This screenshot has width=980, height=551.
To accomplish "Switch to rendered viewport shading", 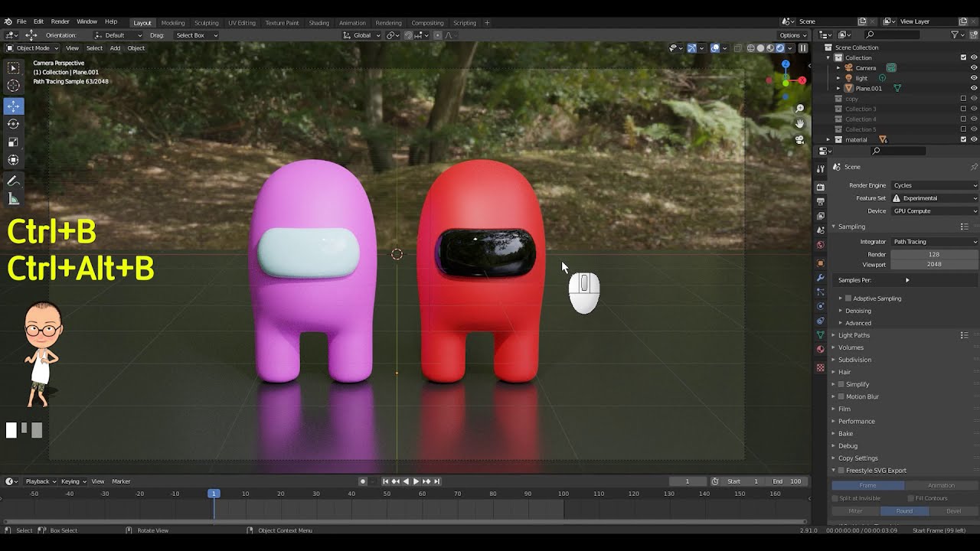I will pyautogui.click(x=780, y=48).
